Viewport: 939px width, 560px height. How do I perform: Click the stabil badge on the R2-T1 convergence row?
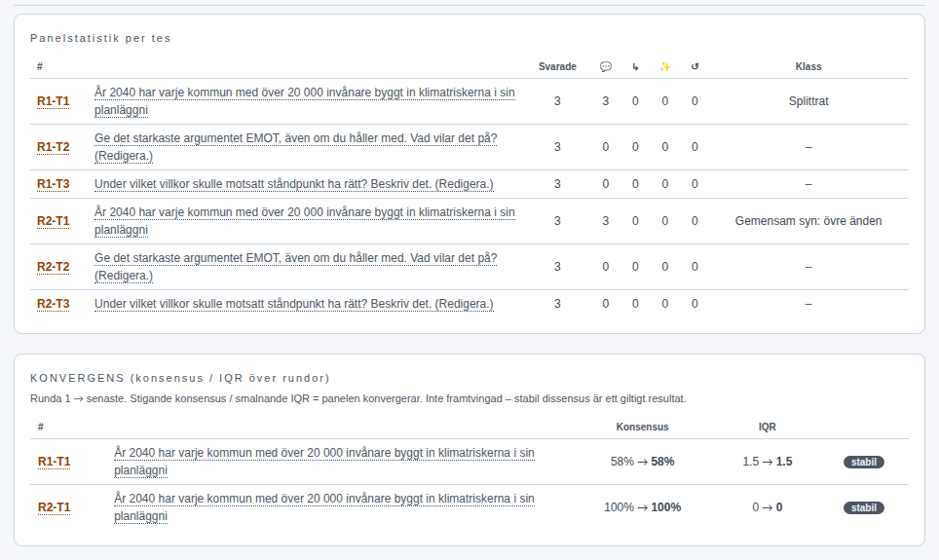tap(864, 507)
